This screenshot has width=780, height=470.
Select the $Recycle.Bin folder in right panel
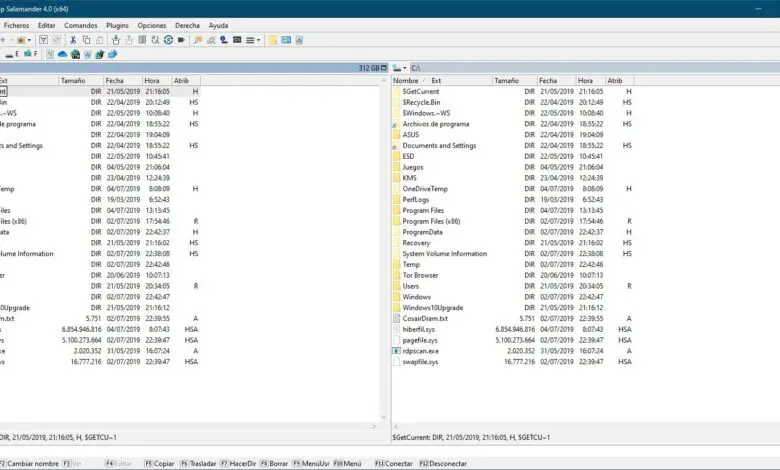[x=421, y=102]
